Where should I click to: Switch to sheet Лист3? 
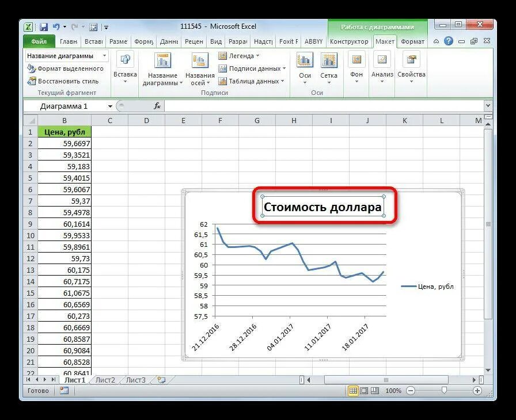(135, 380)
